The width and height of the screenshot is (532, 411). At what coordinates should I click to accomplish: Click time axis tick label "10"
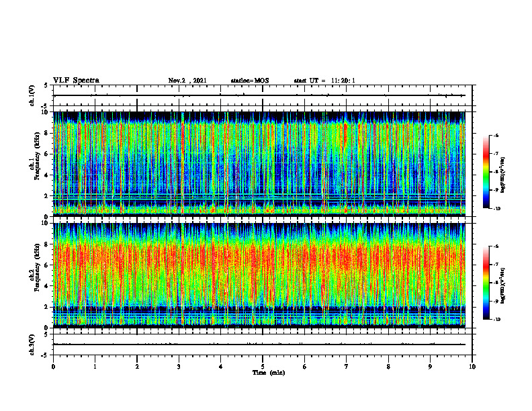click(x=472, y=367)
